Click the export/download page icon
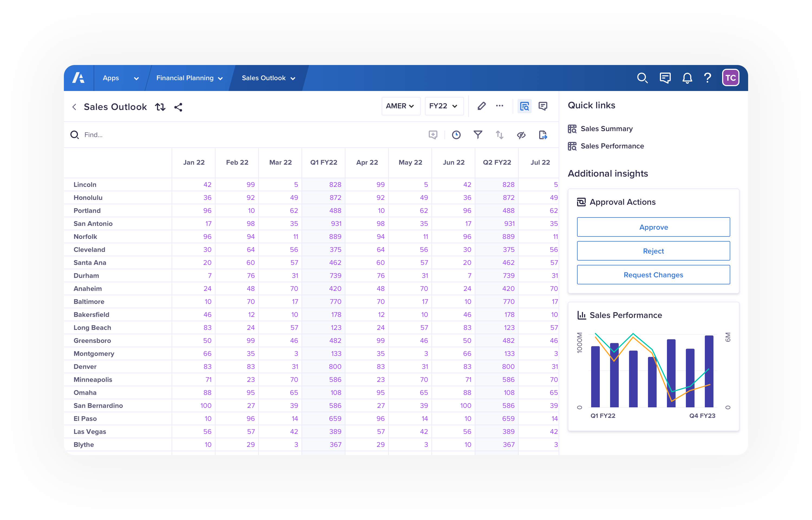The height and width of the screenshot is (520, 812). (543, 135)
